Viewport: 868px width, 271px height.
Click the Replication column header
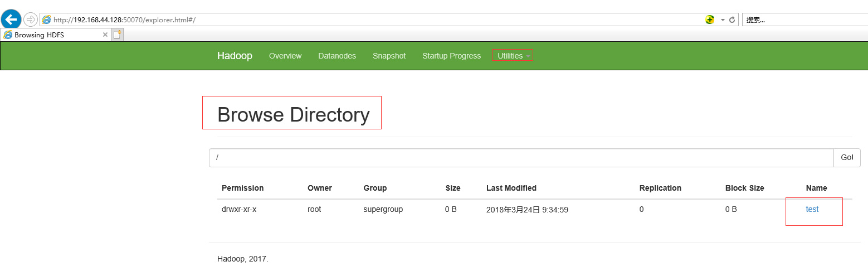tap(660, 188)
